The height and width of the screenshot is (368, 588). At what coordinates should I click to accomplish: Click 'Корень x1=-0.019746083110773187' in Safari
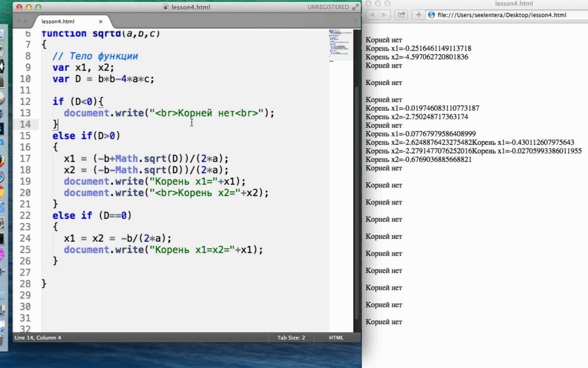point(422,108)
